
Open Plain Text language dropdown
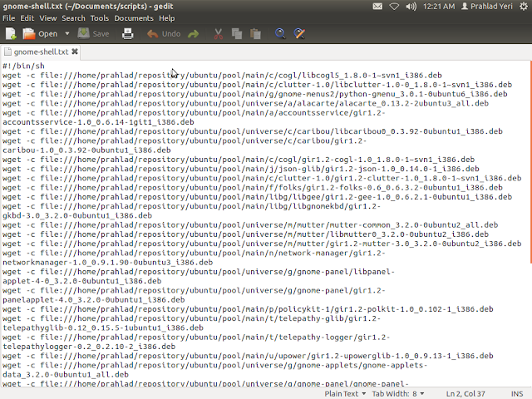(345, 393)
